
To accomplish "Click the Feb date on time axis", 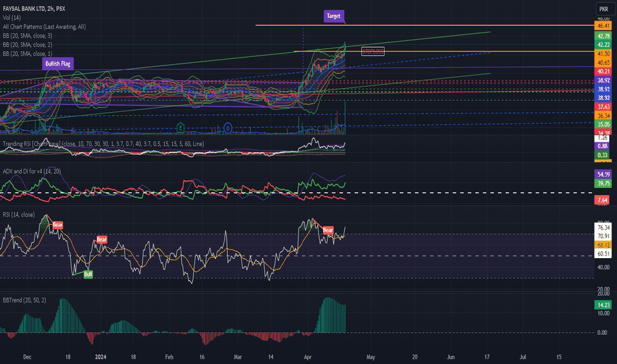I will [x=169, y=357].
